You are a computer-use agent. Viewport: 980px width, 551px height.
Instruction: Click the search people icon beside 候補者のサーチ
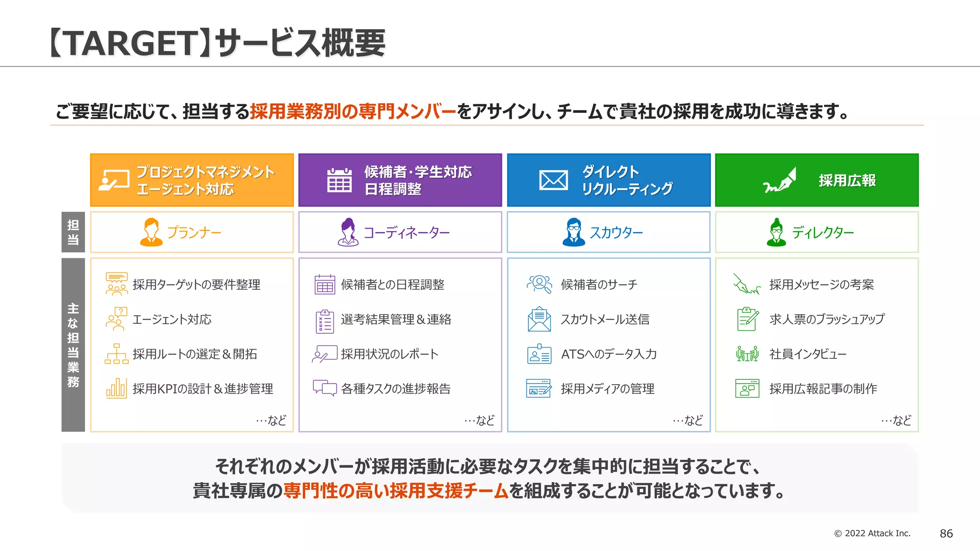click(539, 284)
